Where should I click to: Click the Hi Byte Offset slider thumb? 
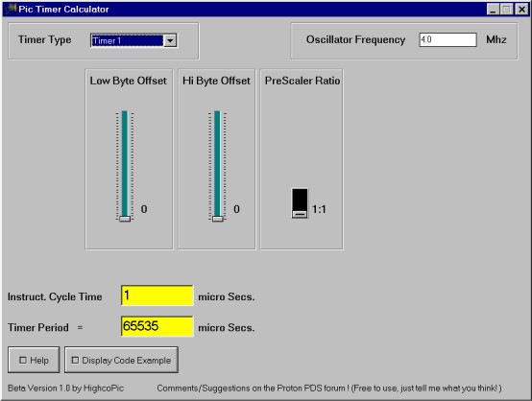[217, 219]
